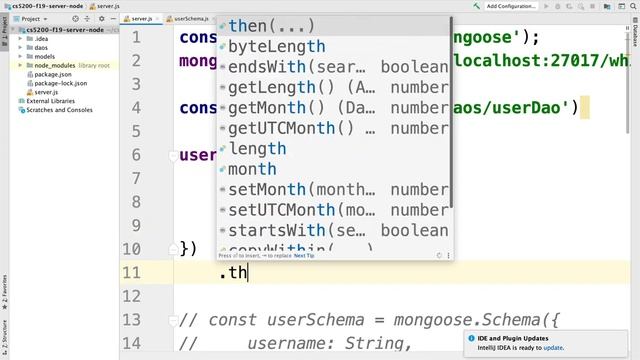Expand the daos folder
This screenshot has height=360, width=640.
[x=20, y=48]
